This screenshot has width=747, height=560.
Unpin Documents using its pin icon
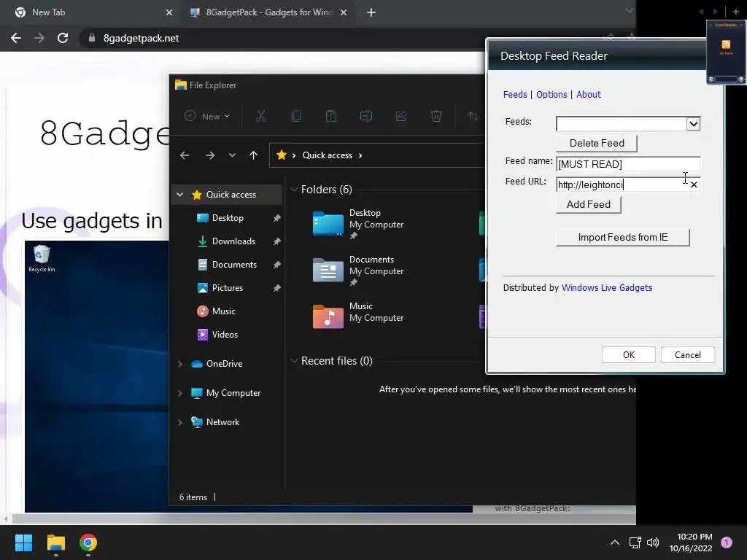click(x=276, y=265)
